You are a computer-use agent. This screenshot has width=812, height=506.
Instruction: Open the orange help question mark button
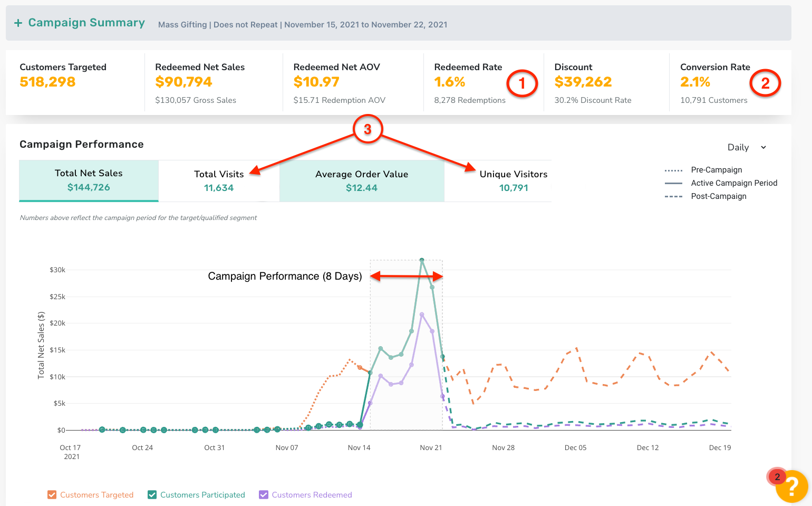[792, 486]
